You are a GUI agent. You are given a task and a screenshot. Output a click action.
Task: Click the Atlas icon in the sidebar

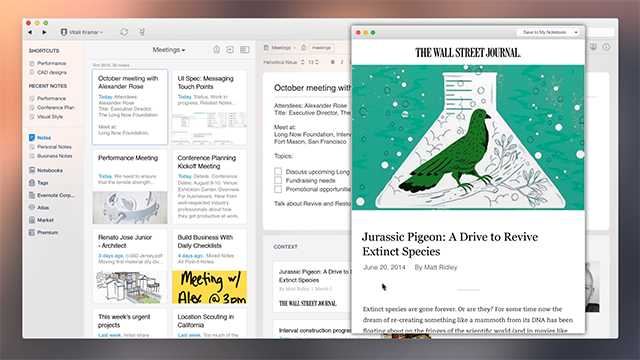32,207
